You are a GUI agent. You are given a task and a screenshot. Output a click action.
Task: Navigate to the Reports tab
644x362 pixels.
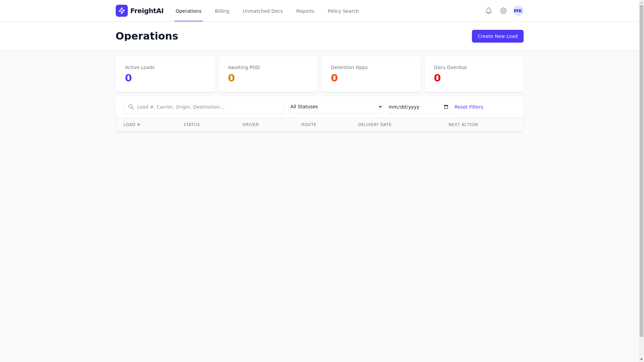click(x=305, y=11)
